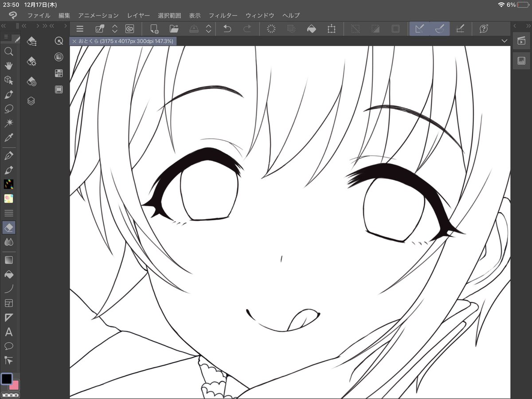Image resolution: width=532 pixels, height=399 pixels.
Task: Click the Clear dotted-circle icon
Action: click(271, 29)
